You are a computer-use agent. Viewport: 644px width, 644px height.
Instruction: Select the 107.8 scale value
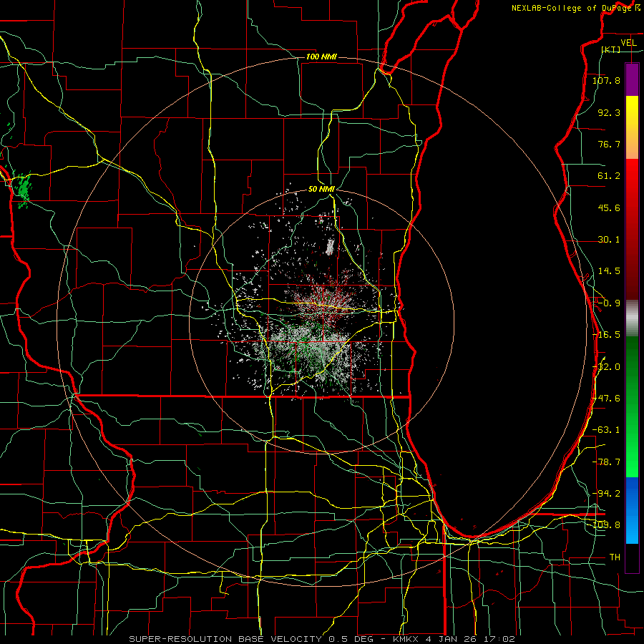tap(606, 80)
